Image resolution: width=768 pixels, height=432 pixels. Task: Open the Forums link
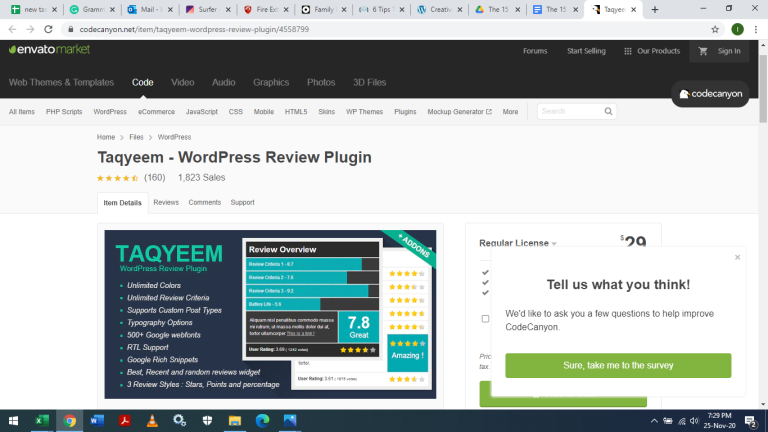(535, 51)
